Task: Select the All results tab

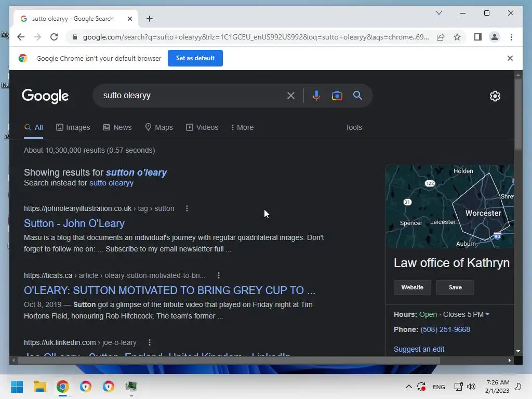Action: (x=34, y=128)
